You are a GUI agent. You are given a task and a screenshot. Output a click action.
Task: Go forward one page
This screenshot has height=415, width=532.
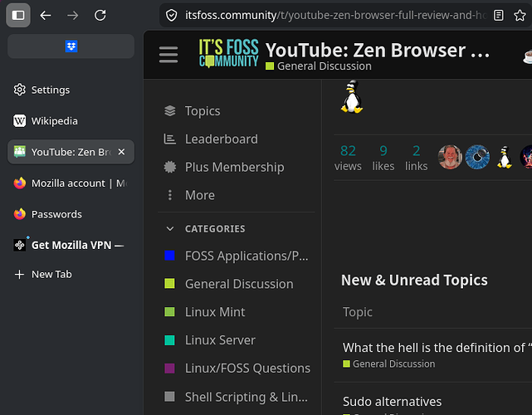[x=72, y=15]
